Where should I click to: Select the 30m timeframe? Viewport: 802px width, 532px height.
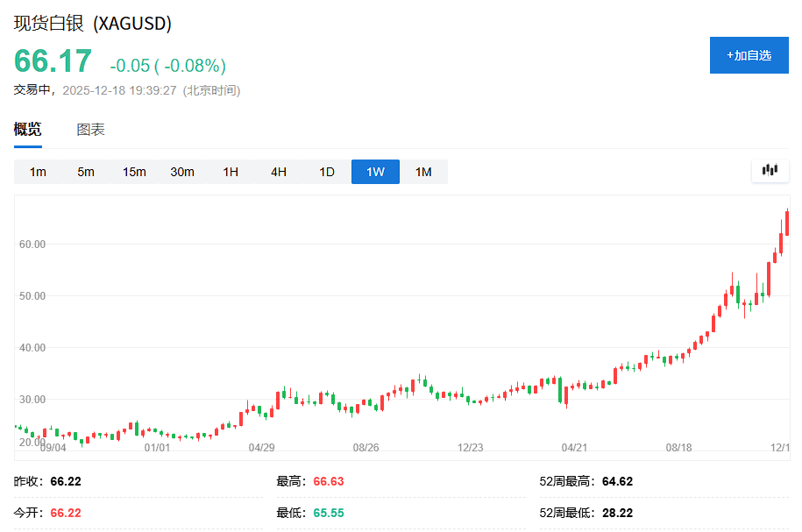click(x=182, y=172)
